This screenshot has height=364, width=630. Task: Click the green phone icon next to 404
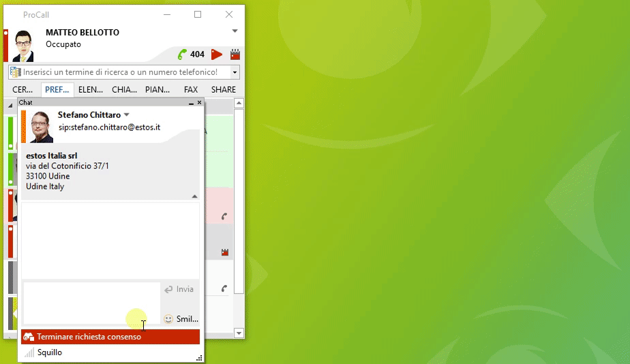pos(183,55)
